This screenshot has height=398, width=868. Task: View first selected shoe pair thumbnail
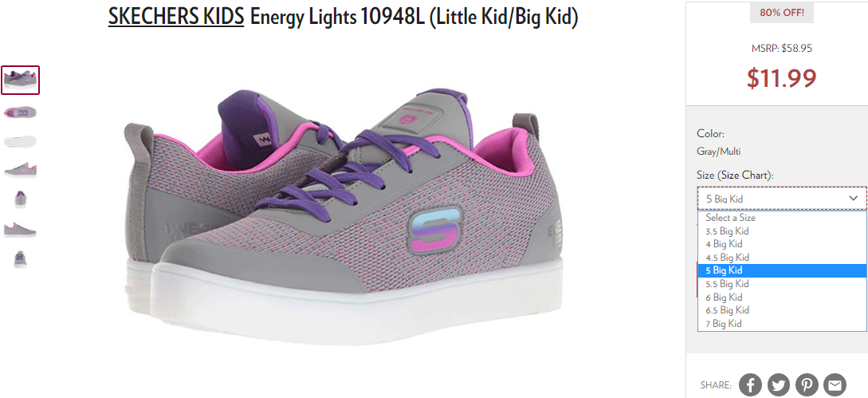point(21,80)
